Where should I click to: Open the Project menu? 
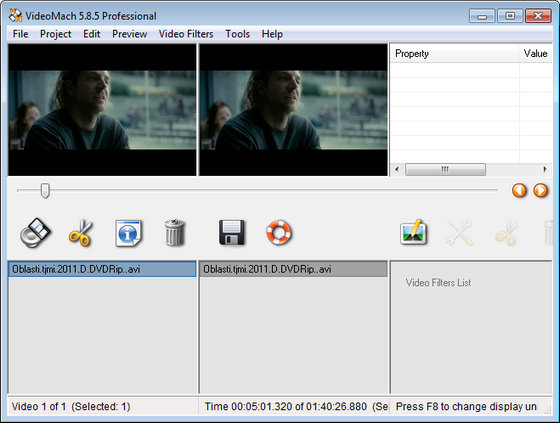pos(55,34)
